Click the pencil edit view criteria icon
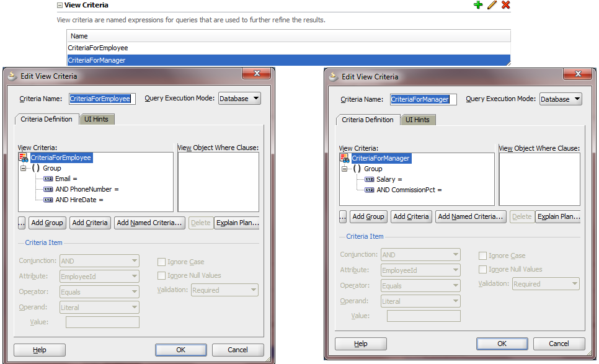 pyautogui.click(x=492, y=5)
